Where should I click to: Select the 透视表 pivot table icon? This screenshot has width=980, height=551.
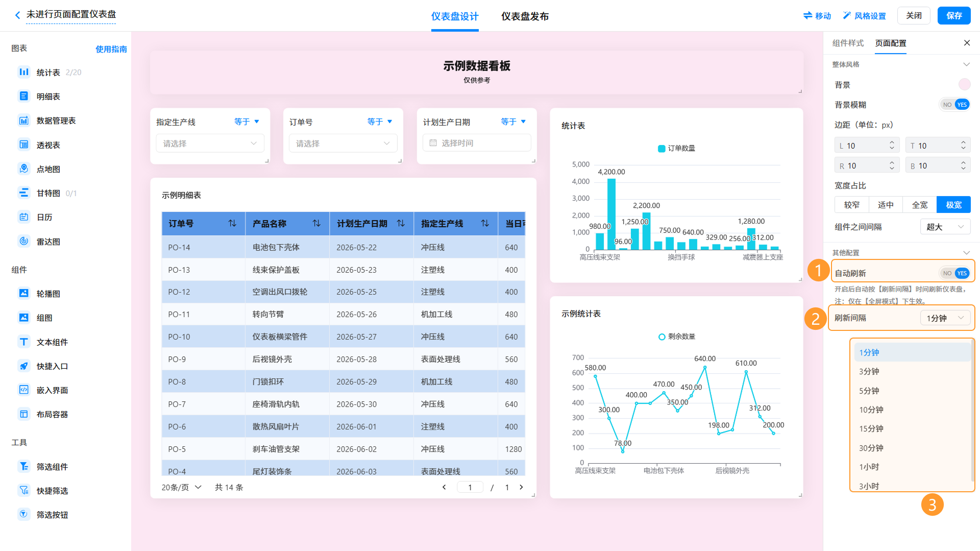[x=23, y=145]
